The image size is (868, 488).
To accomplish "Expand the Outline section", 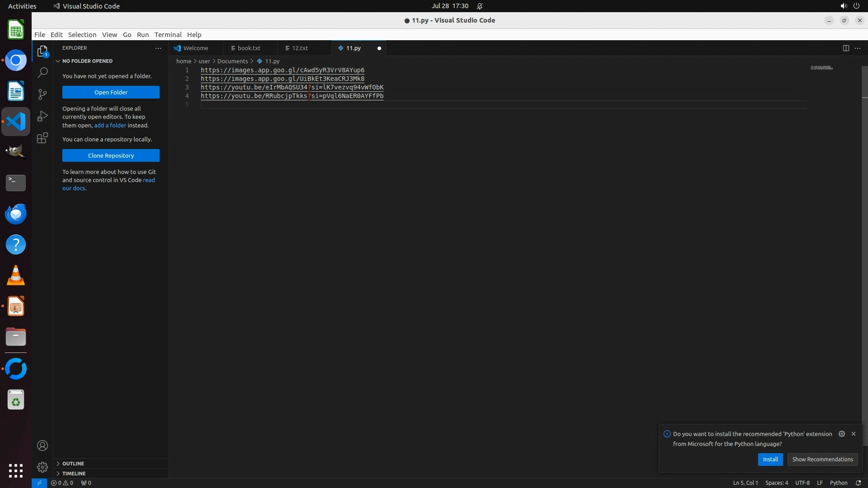I will (x=73, y=464).
